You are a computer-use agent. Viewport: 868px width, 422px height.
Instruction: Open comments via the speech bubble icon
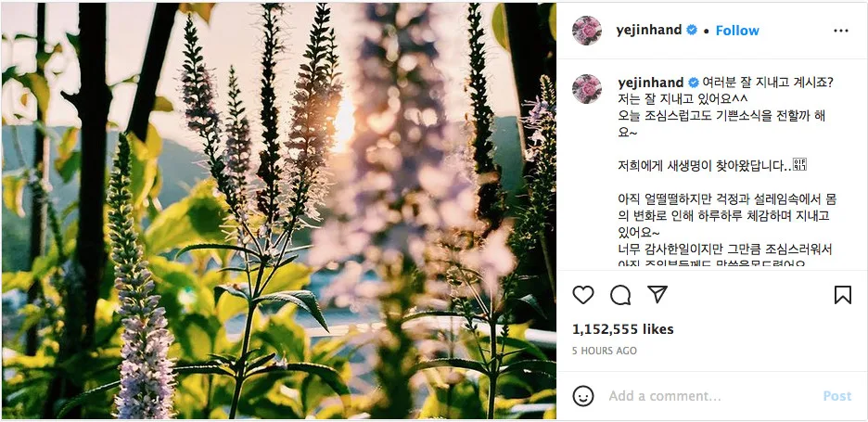pos(620,295)
